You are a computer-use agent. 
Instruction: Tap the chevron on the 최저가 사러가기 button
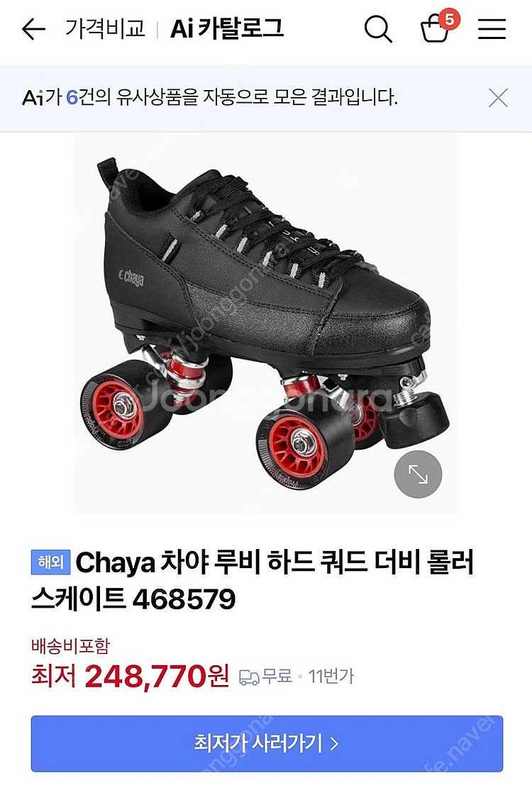[x=335, y=744]
